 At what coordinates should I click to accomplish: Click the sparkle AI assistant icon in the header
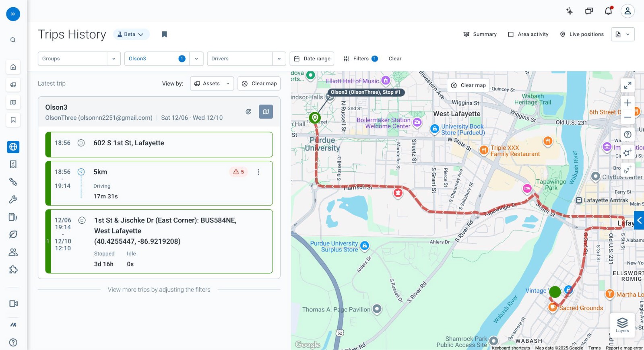click(570, 11)
